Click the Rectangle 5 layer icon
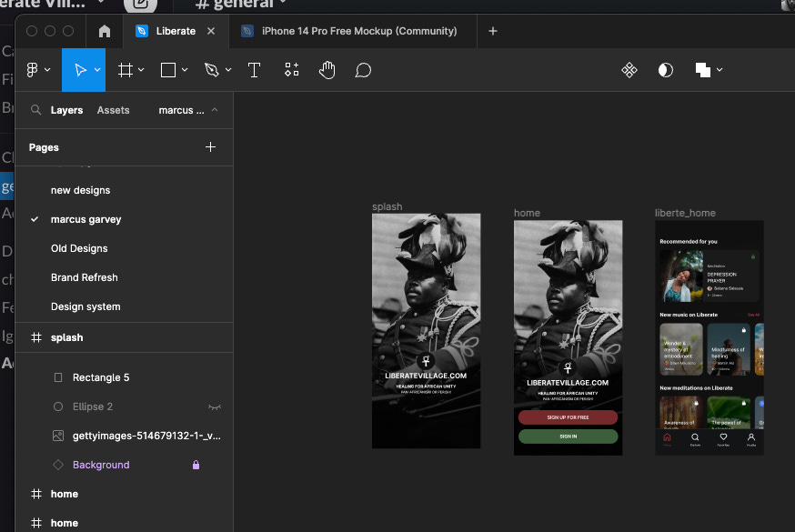 coord(58,377)
